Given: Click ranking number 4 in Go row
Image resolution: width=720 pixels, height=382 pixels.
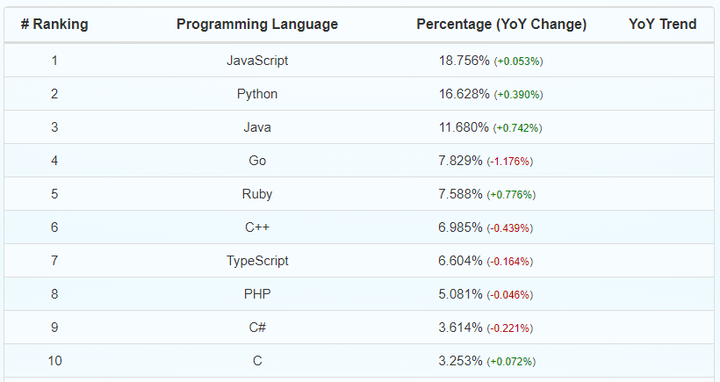Looking at the screenshot, I should tap(54, 161).
